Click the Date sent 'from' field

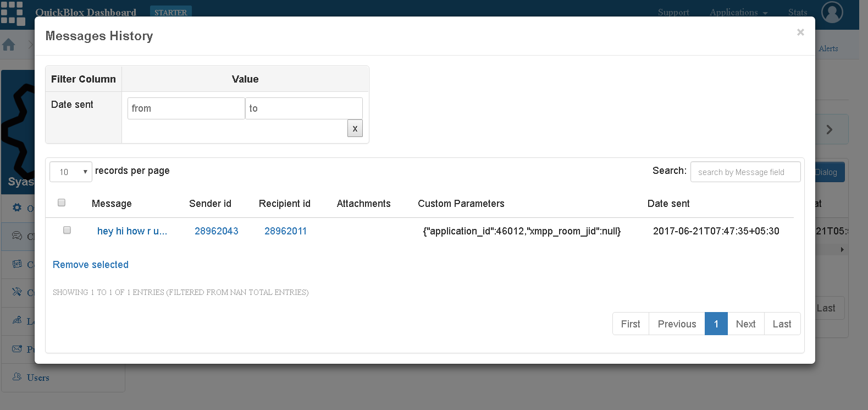pos(186,108)
